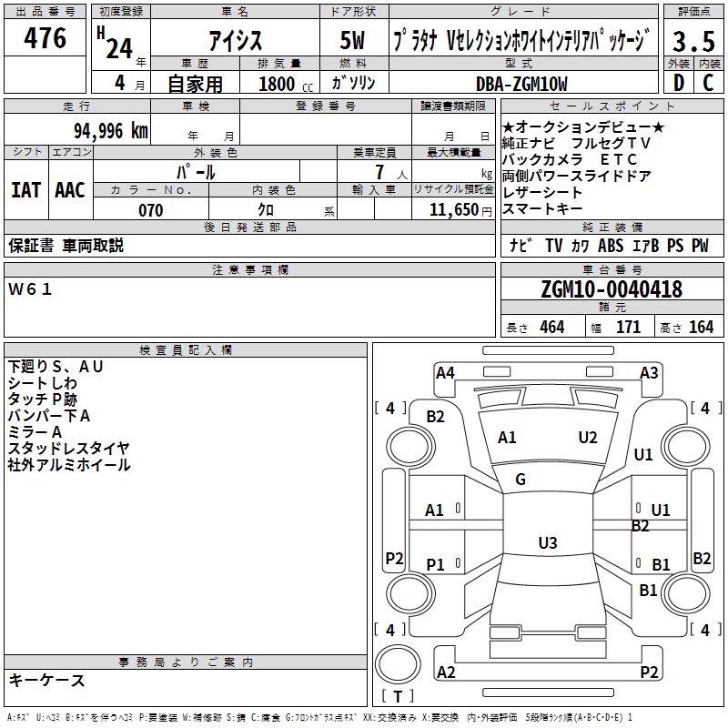Click the lot number 476
The height and width of the screenshot is (728, 728).
pos(45,37)
